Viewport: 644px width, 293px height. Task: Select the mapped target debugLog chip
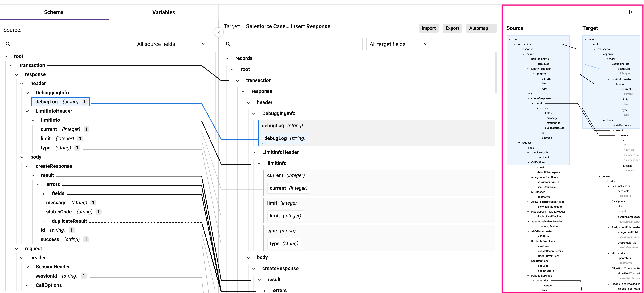click(x=285, y=138)
